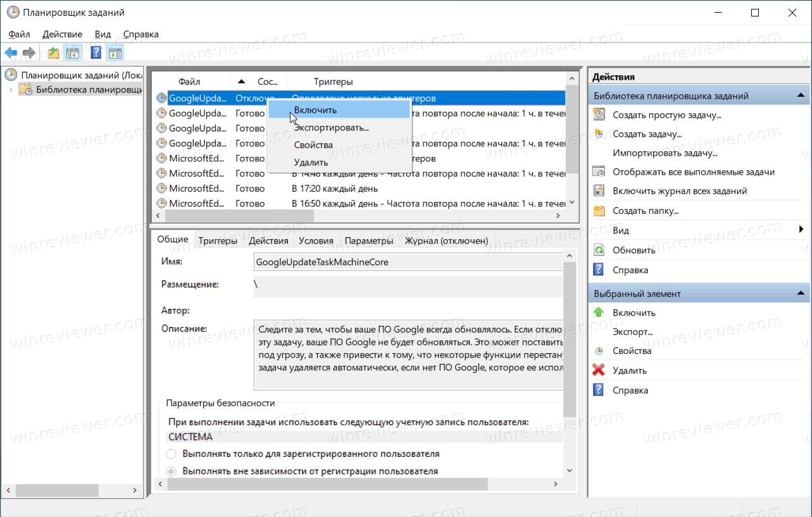Viewport: 812px width, 517px height.
Task: Click Включить журнал всех заданий link text
Action: [x=680, y=190]
